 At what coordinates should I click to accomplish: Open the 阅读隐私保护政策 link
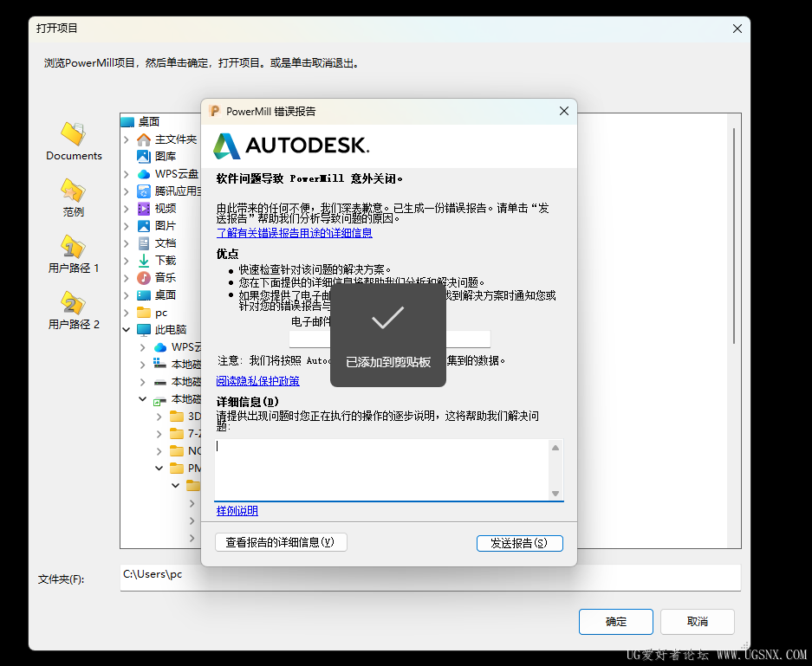pos(258,381)
